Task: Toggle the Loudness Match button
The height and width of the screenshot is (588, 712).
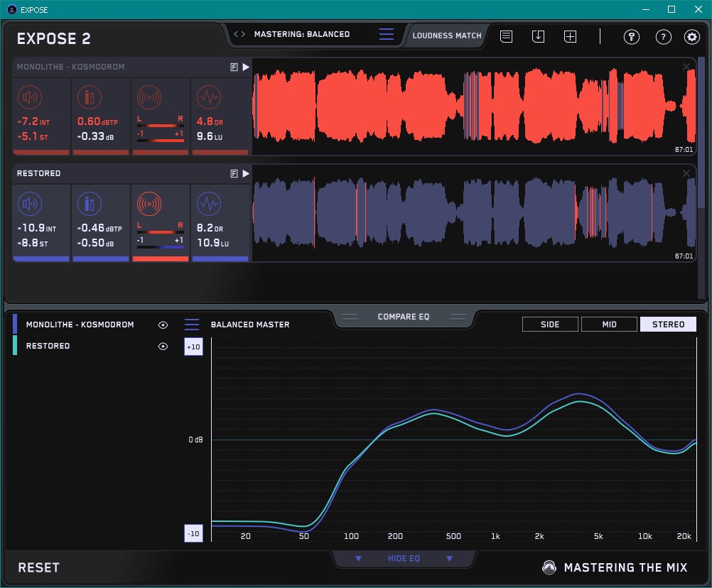Action: pos(447,35)
